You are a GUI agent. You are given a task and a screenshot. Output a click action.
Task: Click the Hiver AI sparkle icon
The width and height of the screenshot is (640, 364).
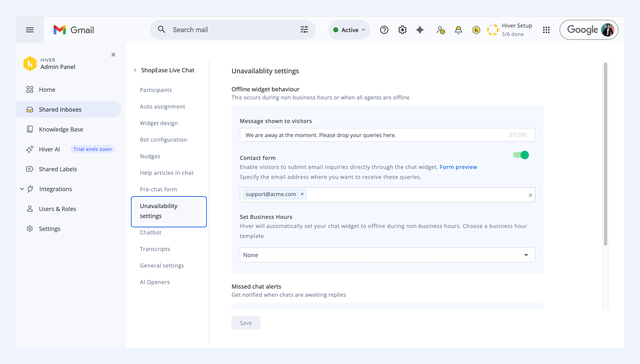30,149
